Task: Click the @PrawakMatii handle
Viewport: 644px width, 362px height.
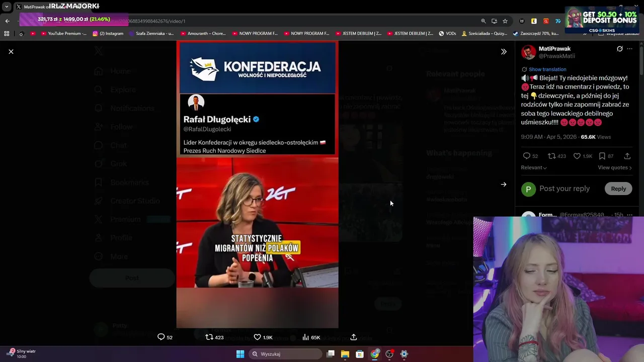Action: [557, 56]
